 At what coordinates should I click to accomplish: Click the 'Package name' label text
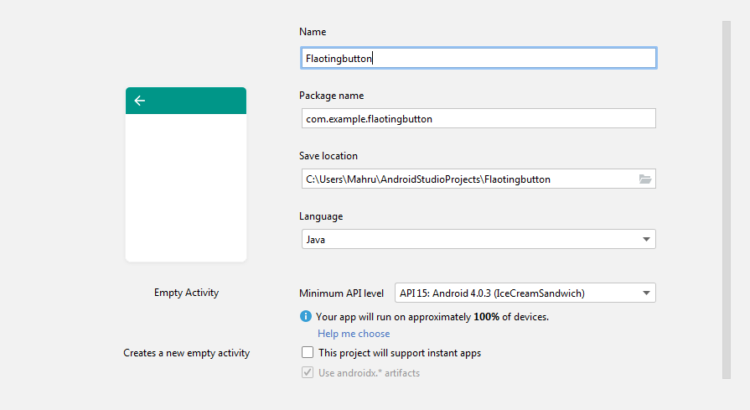pos(331,96)
